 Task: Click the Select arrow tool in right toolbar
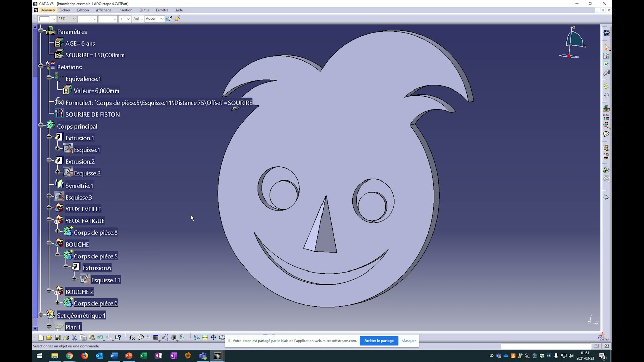(606, 48)
